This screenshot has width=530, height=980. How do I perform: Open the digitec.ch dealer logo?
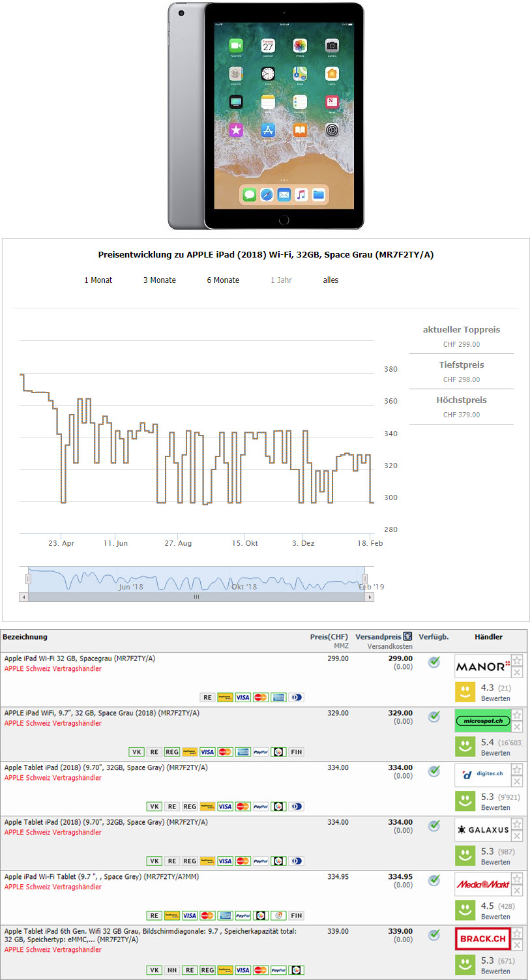(x=482, y=775)
